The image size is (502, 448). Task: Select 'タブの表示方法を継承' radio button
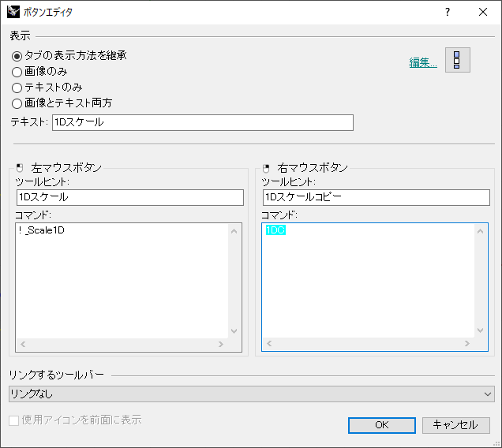[17, 56]
